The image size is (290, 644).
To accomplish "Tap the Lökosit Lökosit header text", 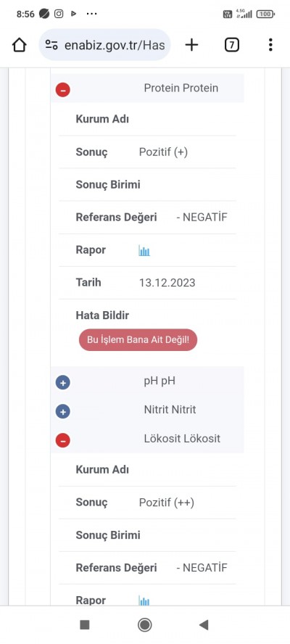I will (182, 438).
